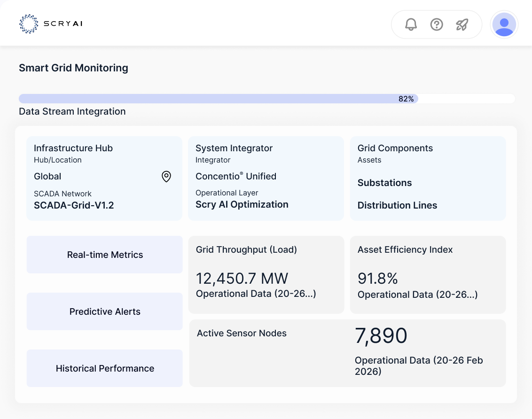Open the Real-time Metrics tab
This screenshot has height=419, width=532.
point(105,255)
